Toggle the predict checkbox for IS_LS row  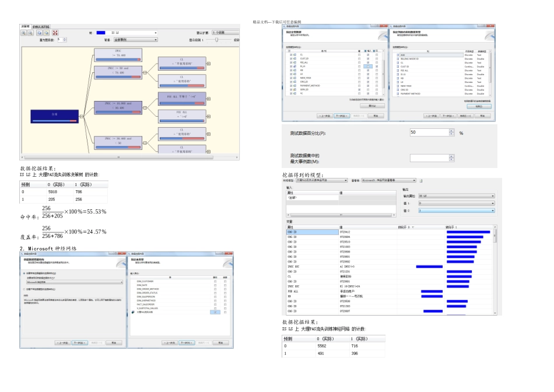click(x=376, y=66)
